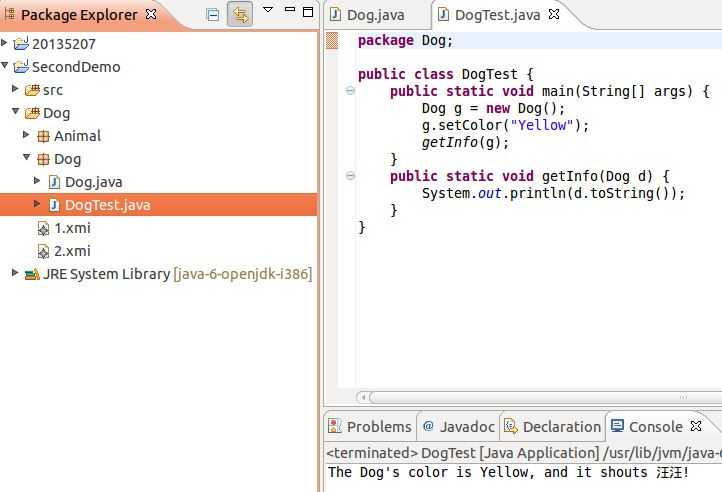Click "getInfo(g);" call in editor
The image size is (722, 492).
(x=465, y=142)
